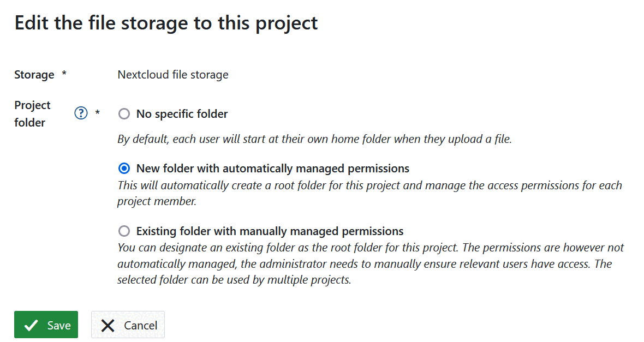Click the page heading about file storage
Viewport: 644px width, 342px height.
[x=166, y=22]
